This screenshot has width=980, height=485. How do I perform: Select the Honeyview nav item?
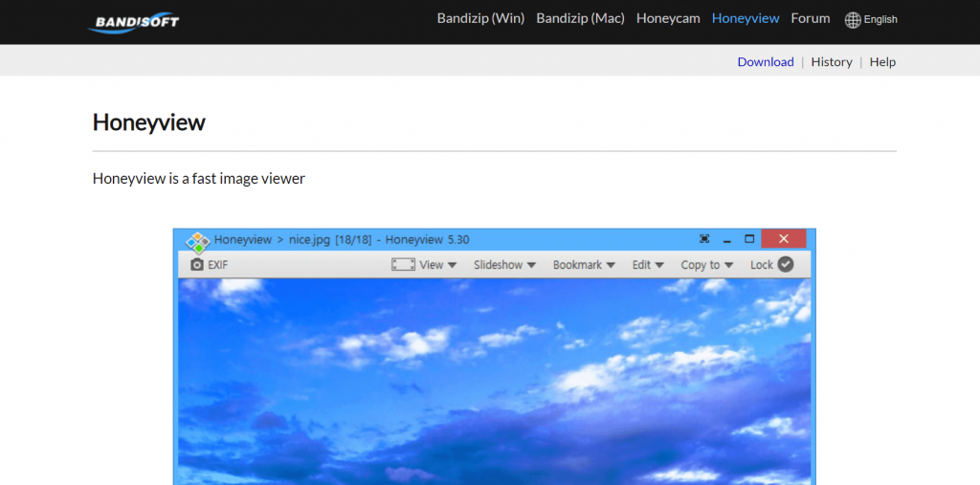pyautogui.click(x=746, y=19)
